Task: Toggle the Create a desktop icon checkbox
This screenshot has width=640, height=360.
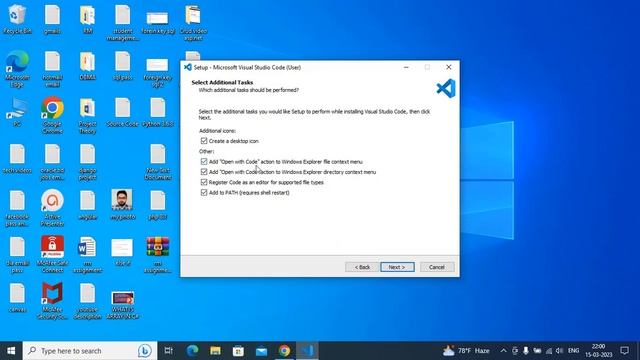Action: point(204,141)
